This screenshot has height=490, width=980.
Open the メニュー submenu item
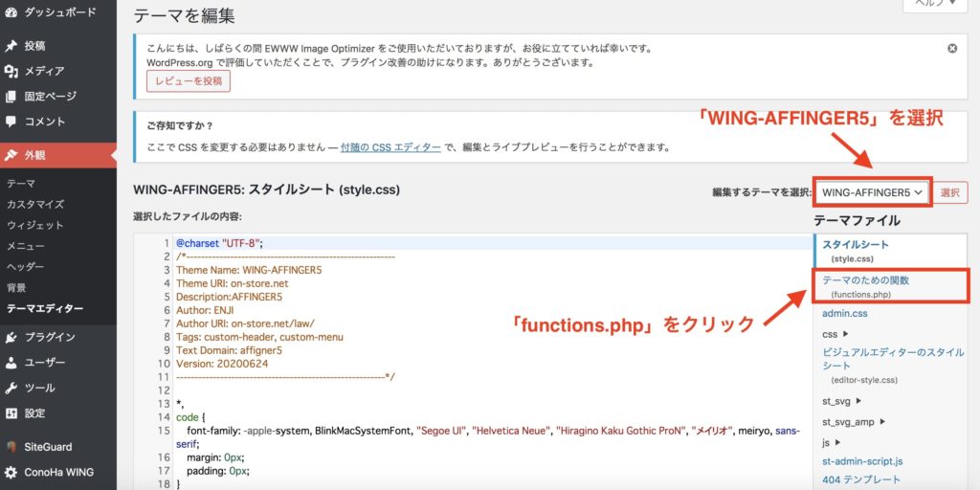tap(26, 246)
